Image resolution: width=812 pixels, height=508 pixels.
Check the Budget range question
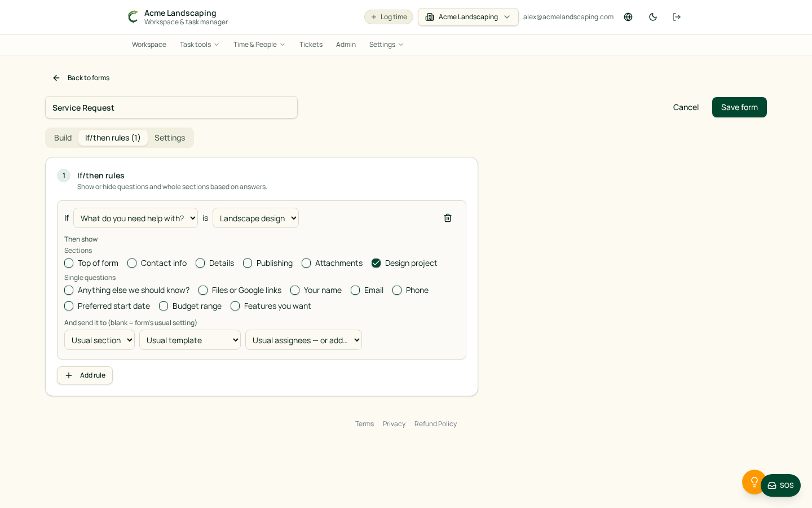[164, 306]
